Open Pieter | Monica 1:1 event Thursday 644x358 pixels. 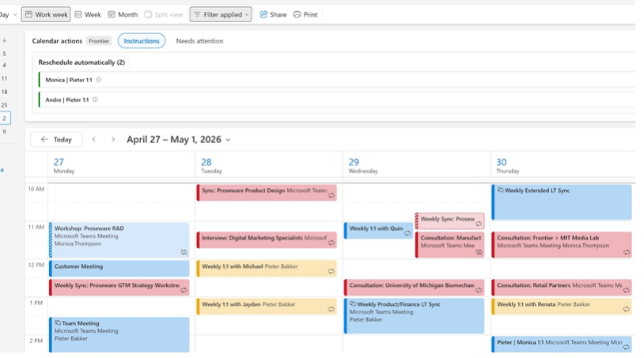coord(562,344)
